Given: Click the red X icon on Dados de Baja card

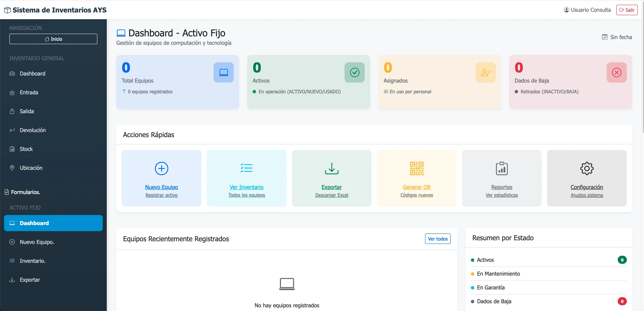Looking at the screenshot, I should click(617, 72).
